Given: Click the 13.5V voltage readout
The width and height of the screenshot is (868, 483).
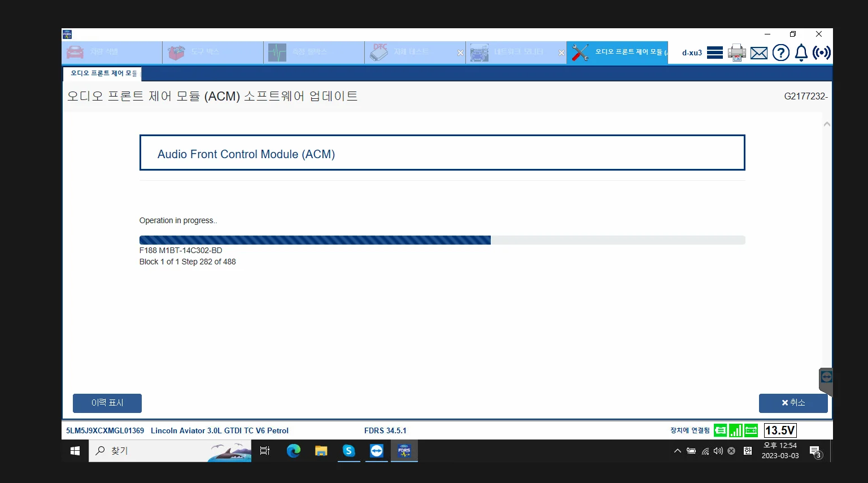Looking at the screenshot, I should [780, 430].
